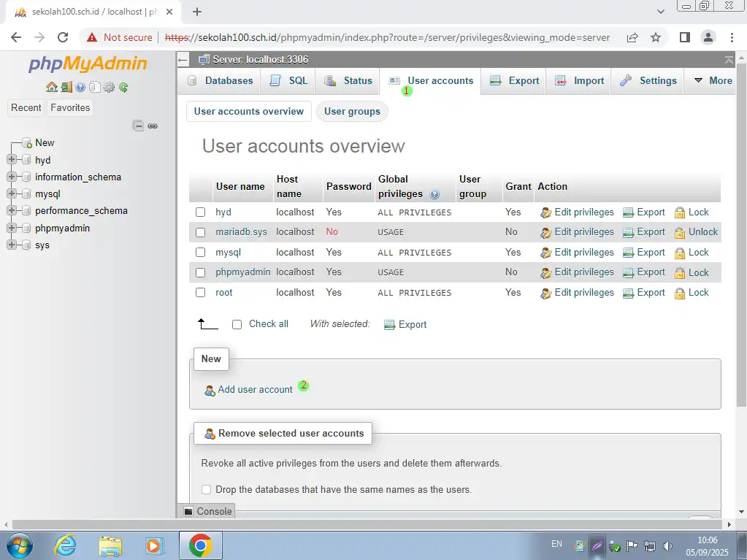Click the horizontal scrollbar at page bottom

pos(366,524)
